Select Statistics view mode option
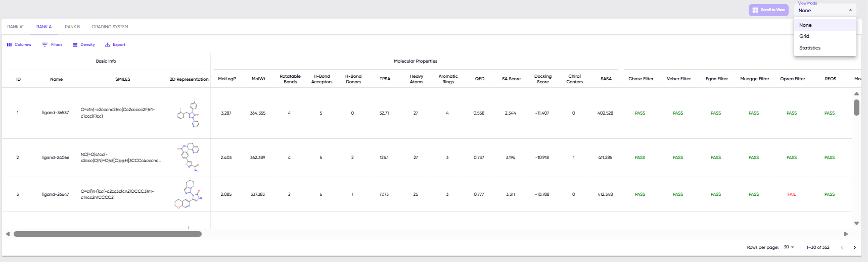This screenshot has width=868, height=262. tap(809, 48)
